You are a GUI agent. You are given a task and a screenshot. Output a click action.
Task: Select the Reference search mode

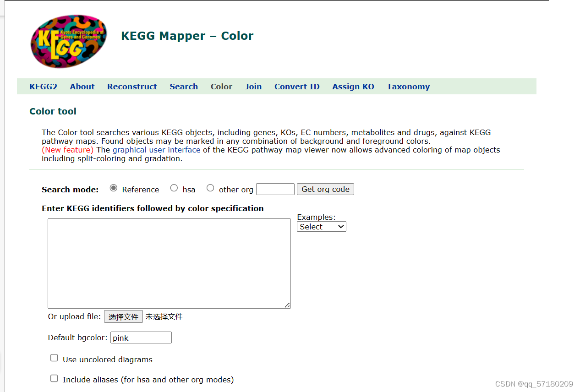click(113, 188)
